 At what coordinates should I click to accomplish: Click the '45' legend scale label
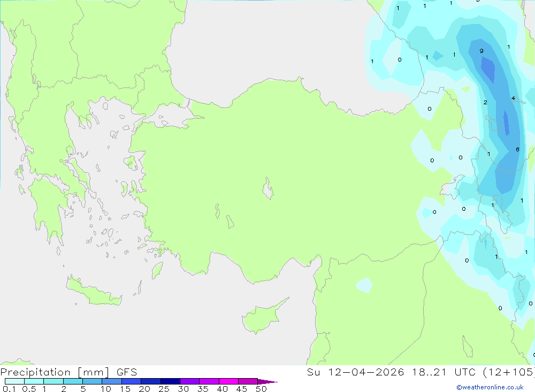(242, 389)
